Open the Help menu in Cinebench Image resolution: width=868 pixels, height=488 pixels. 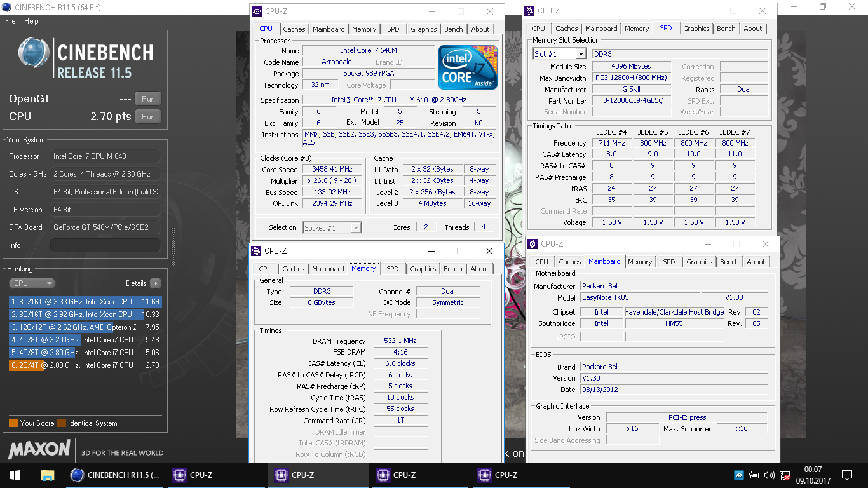31,21
